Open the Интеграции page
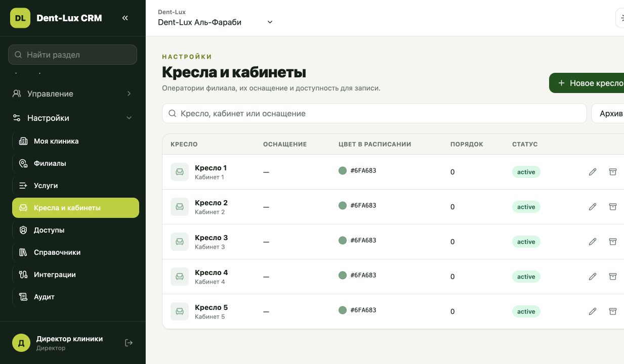Viewport: 624px width, 364px height. pos(75,275)
